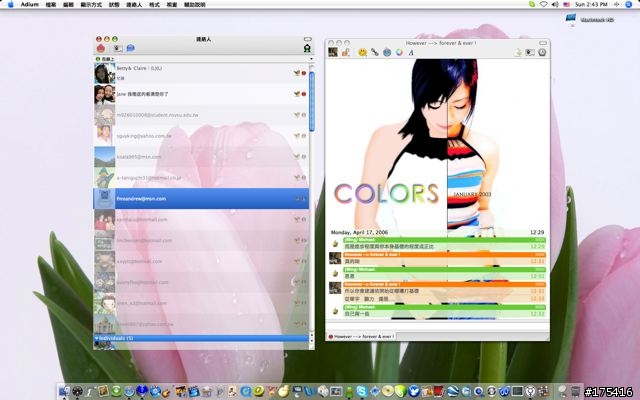
Task: Open Google Earth from the Dock
Action: (x=452, y=391)
